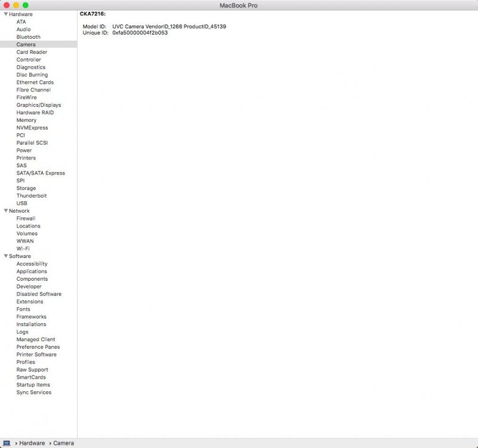Select Profiles in the sidebar
Image resolution: width=478 pixels, height=448 pixels.
click(26, 362)
